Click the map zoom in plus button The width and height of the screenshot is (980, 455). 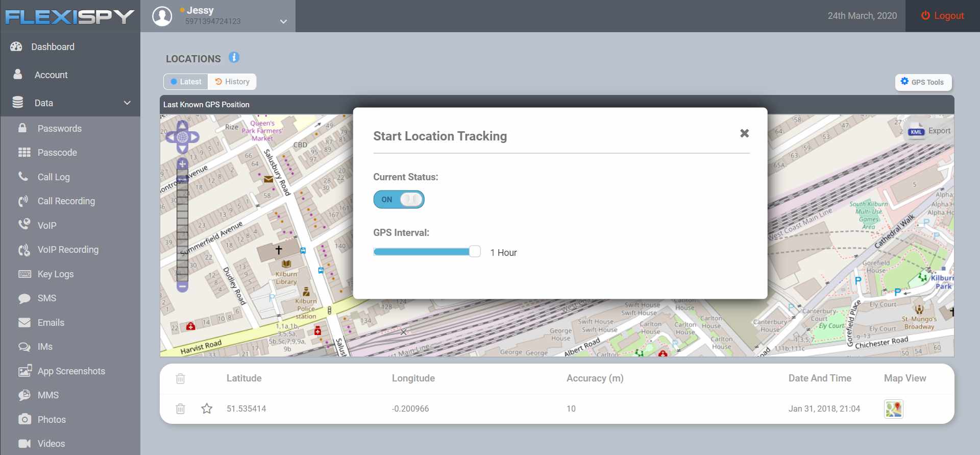pyautogui.click(x=182, y=163)
